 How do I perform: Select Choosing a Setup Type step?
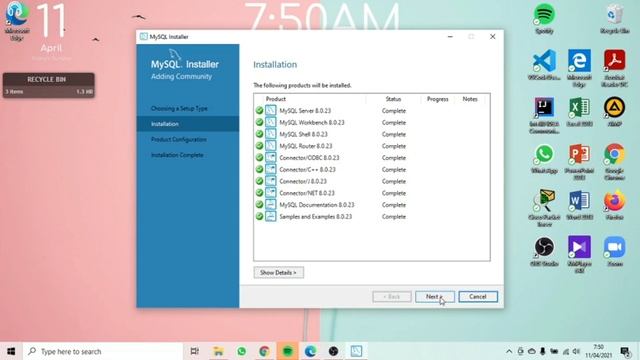tap(179, 109)
